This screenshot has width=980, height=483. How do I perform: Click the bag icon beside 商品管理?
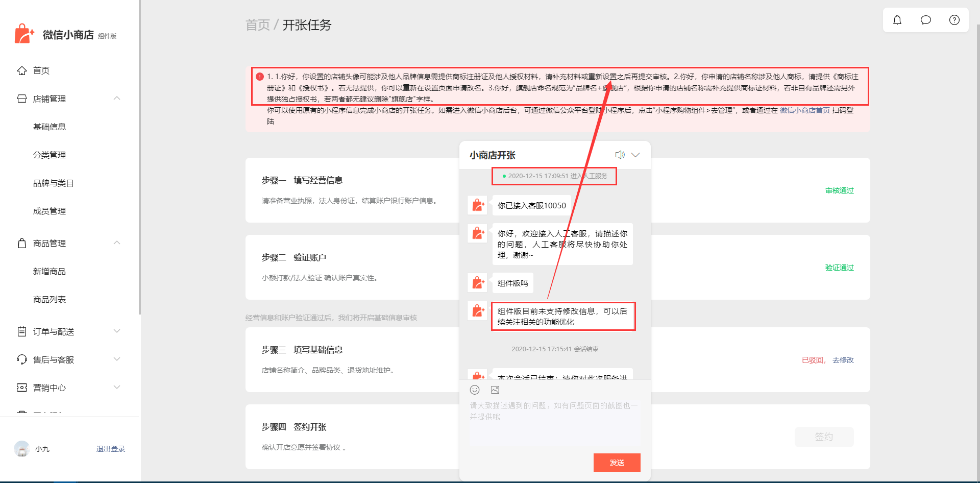click(x=22, y=243)
